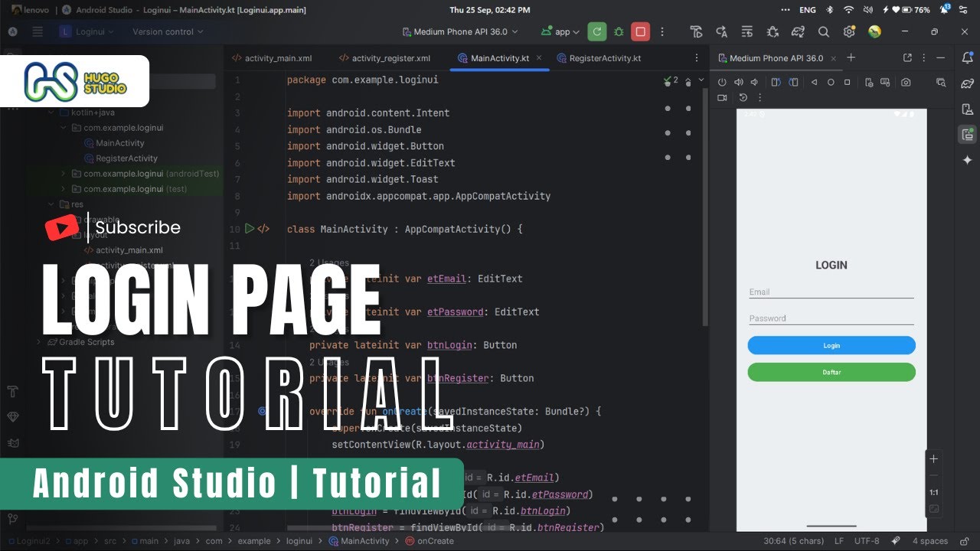Screen dimensions: 980x551
Task: Open emulator window in separate window icon
Action: click(x=907, y=58)
